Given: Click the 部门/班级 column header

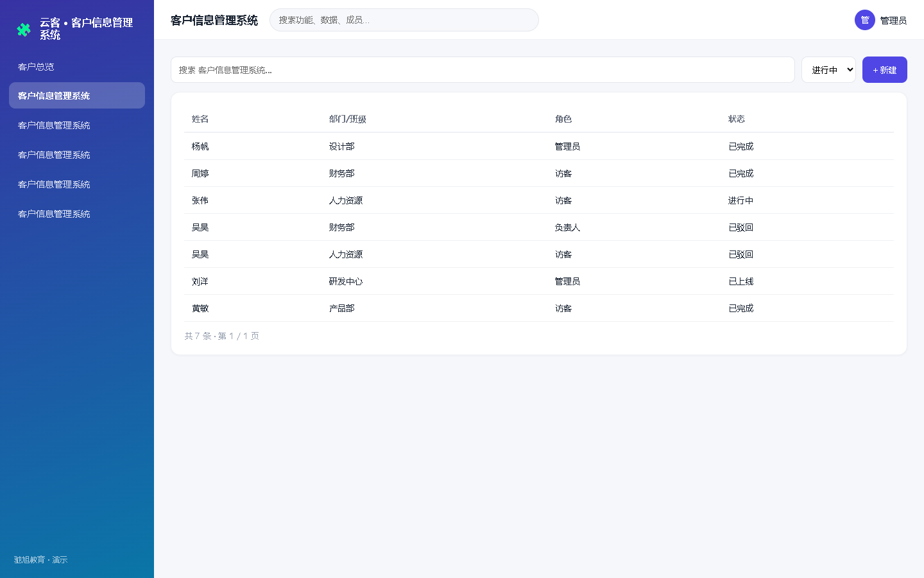Looking at the screenshot, I should tap(348, 119).
